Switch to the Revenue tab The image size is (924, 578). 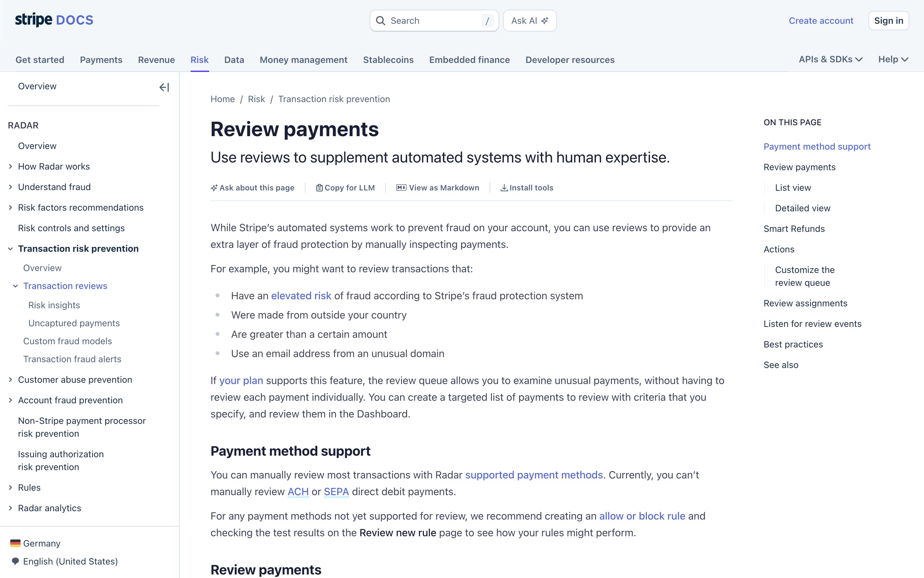(157, 60)
